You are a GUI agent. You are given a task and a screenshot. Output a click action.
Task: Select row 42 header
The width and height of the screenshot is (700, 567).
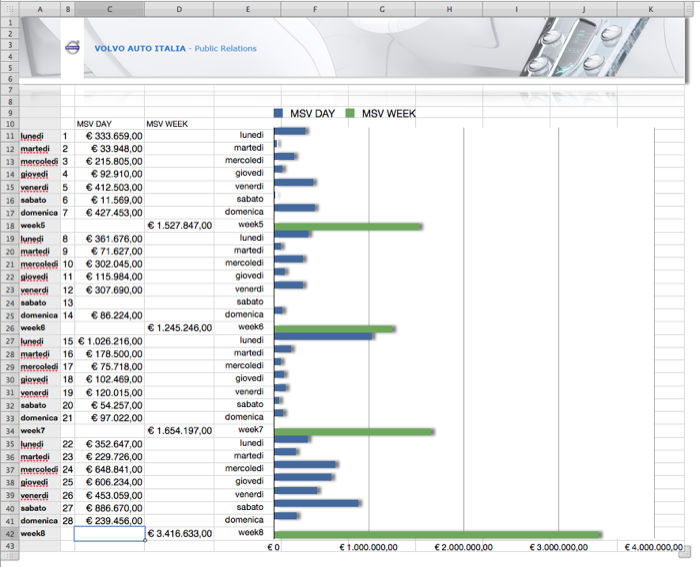tap(10, 534)
